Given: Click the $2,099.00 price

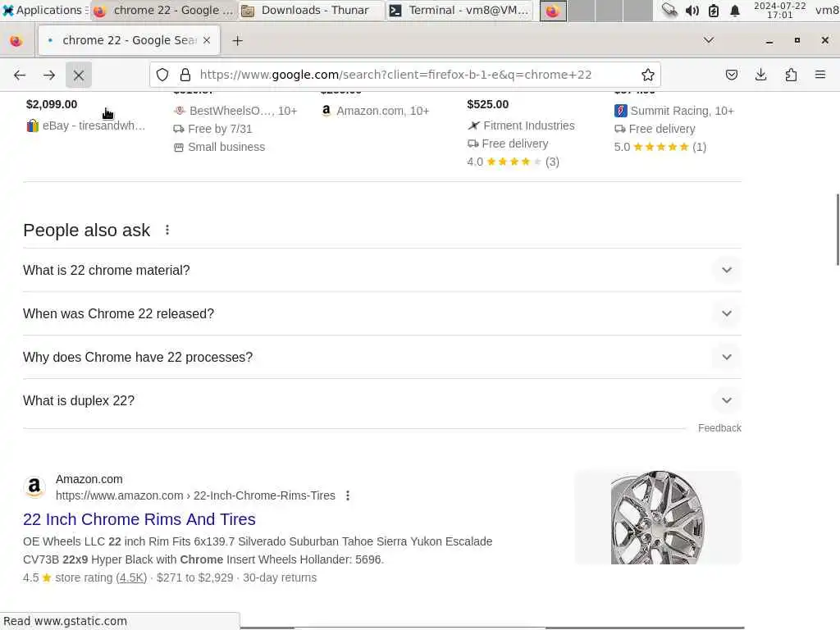Looking at the screenshot, I should point(52,104).
